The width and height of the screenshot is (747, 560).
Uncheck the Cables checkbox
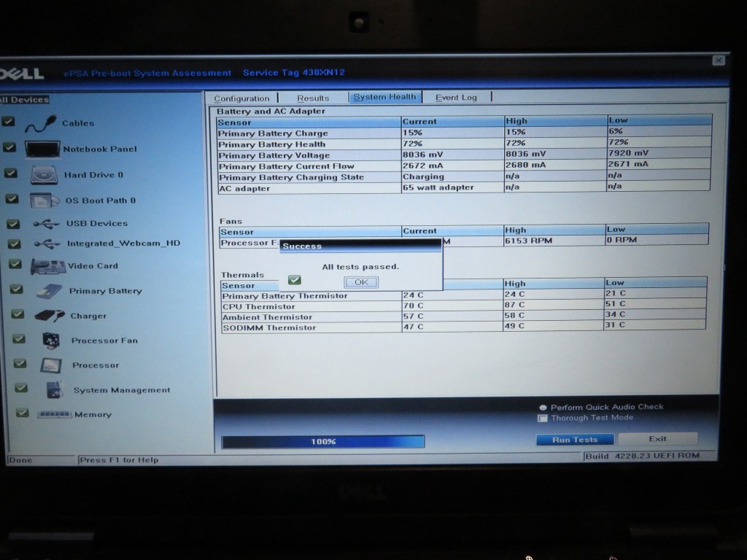click(x=8, y=122)
